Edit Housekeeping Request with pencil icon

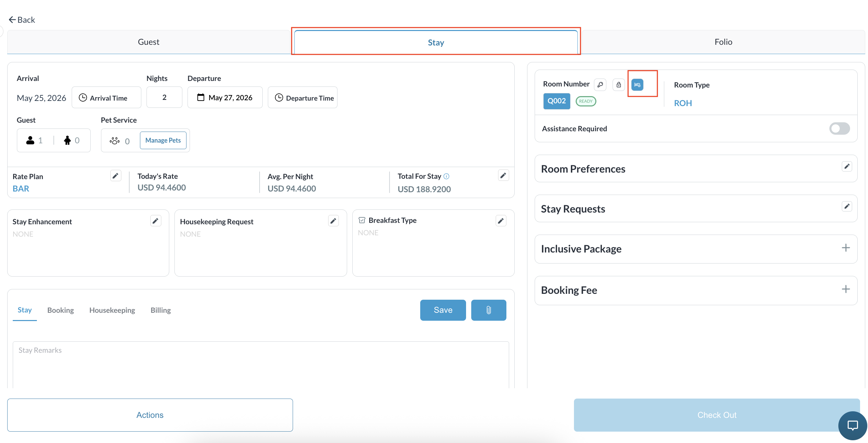333,221
